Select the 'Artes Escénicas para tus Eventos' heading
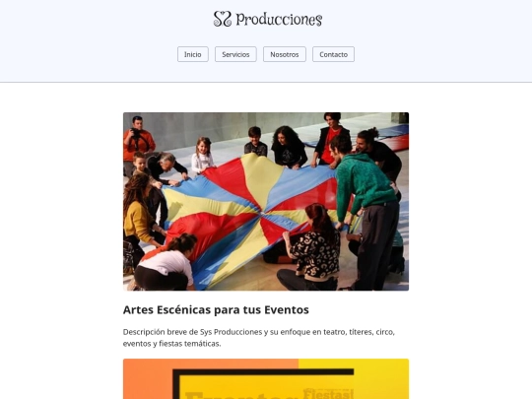 [x=216, y=309]
